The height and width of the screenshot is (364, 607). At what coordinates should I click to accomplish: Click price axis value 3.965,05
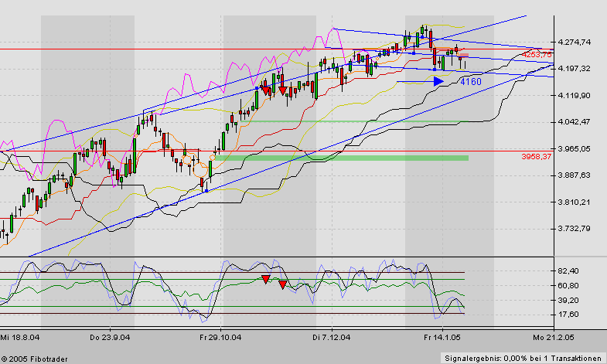[574, 148]
